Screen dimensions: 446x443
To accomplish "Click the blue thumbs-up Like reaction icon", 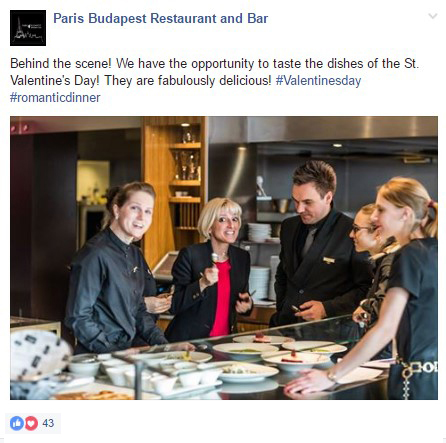I will pyautogui.click(x=17, y=423).
